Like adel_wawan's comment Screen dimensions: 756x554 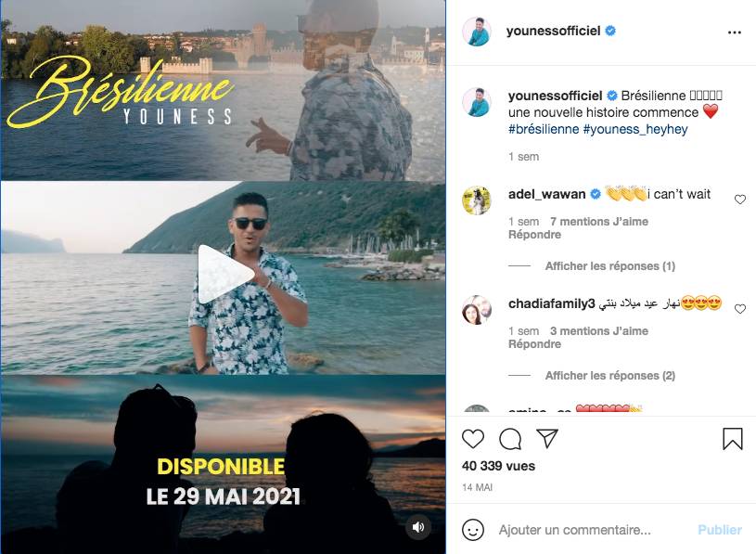point(740,200)
